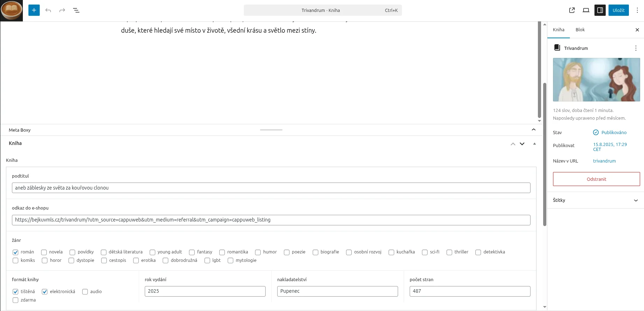Check the osobní rozvoj checkbox
The width and height of the screenshot is (644, 311).
point(349,252)
